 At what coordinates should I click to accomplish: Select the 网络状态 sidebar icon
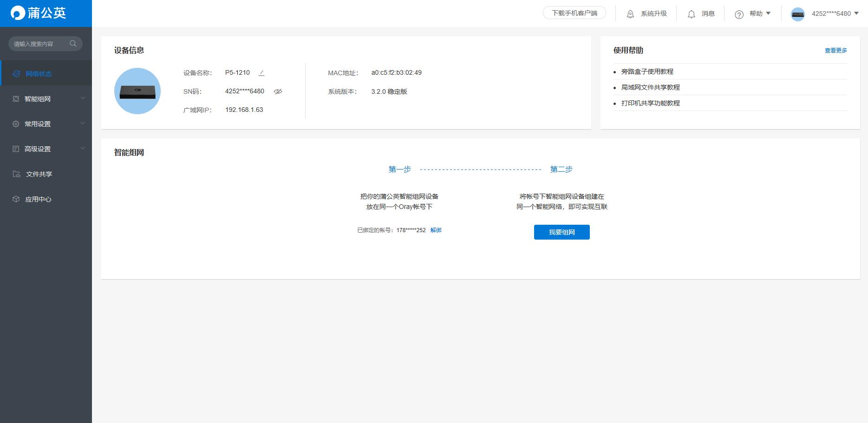pos(16,73)
